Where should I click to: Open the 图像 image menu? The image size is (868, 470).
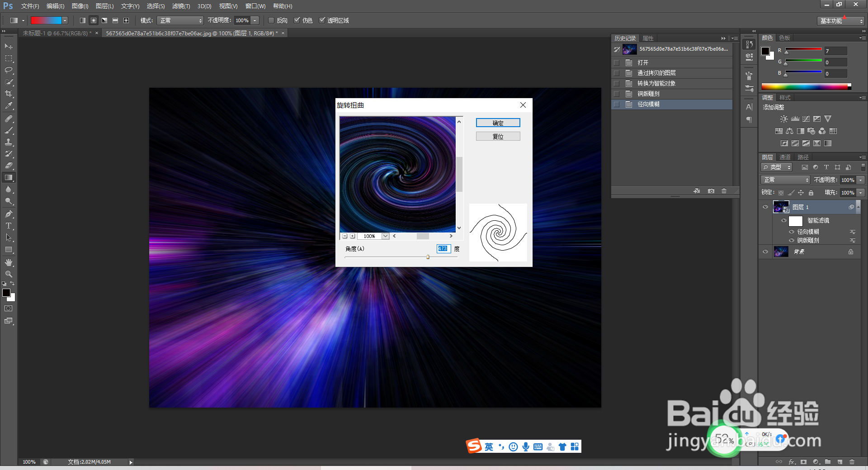click(80, 6)
